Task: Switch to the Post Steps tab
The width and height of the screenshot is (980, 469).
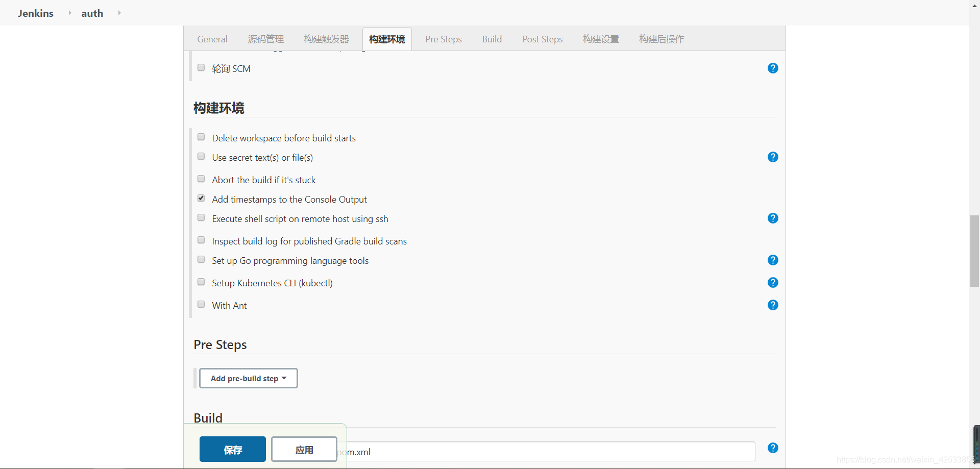Action: pos(542,39)
